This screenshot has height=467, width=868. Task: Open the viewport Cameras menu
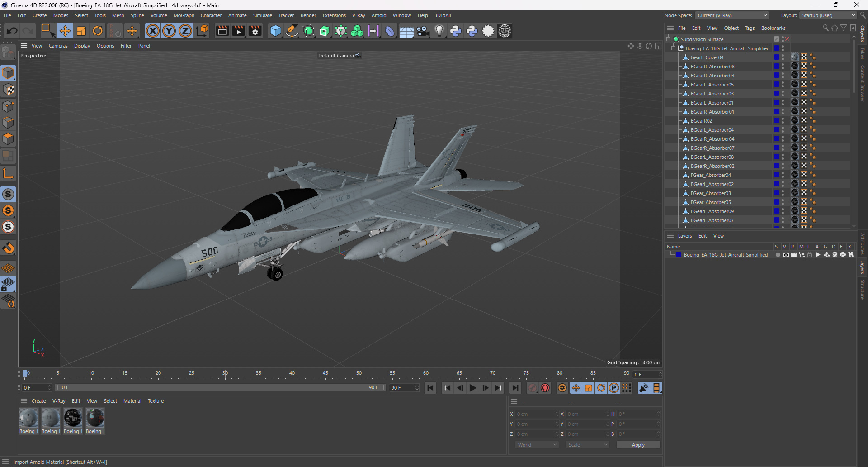coord(58,46)
